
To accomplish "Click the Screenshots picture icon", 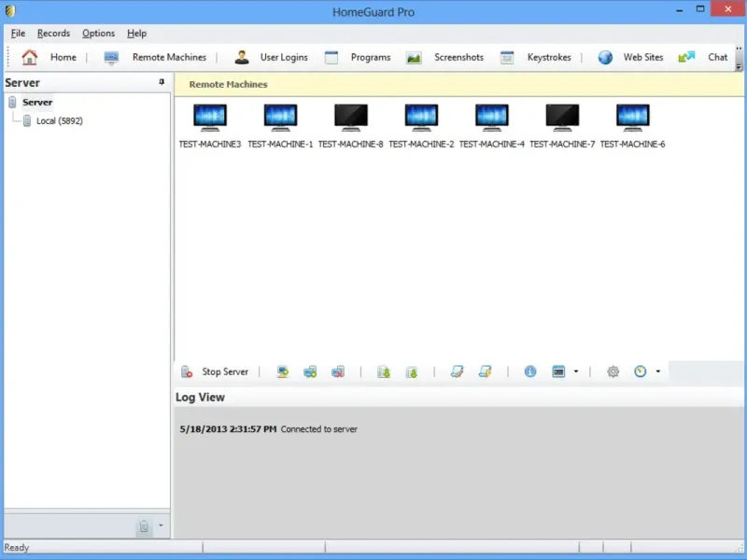I will pos(414,58).
